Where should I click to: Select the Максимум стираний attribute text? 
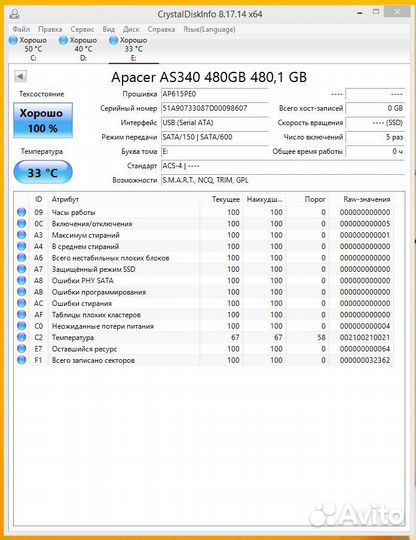click(x=86, y=235)
